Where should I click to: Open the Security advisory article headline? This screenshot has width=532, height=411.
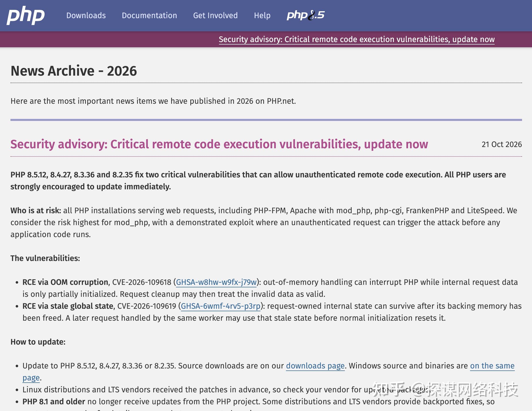click(219, 144)
